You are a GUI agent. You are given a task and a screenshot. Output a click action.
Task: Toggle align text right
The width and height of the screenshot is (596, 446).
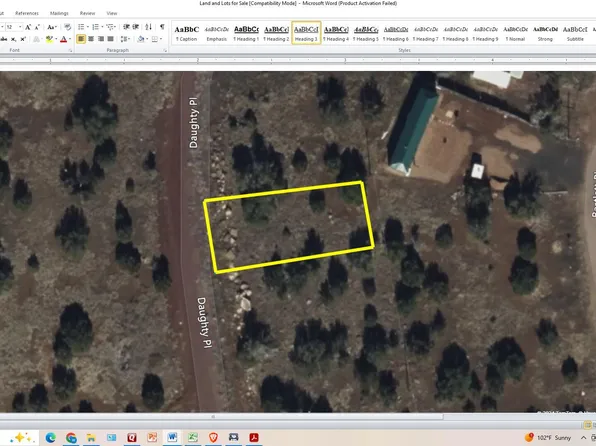(101, 39)
